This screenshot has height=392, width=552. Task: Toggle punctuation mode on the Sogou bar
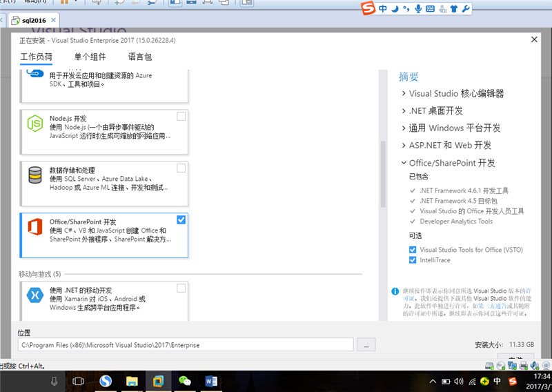pyautogui.click(x=406, y=8)
